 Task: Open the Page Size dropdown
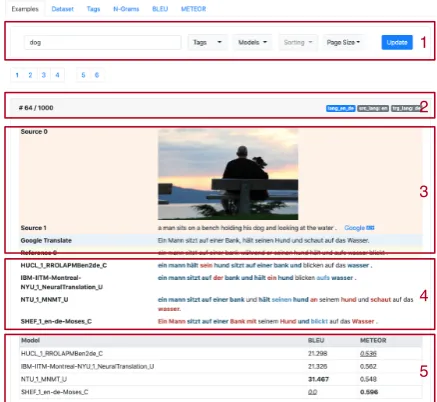343,42
